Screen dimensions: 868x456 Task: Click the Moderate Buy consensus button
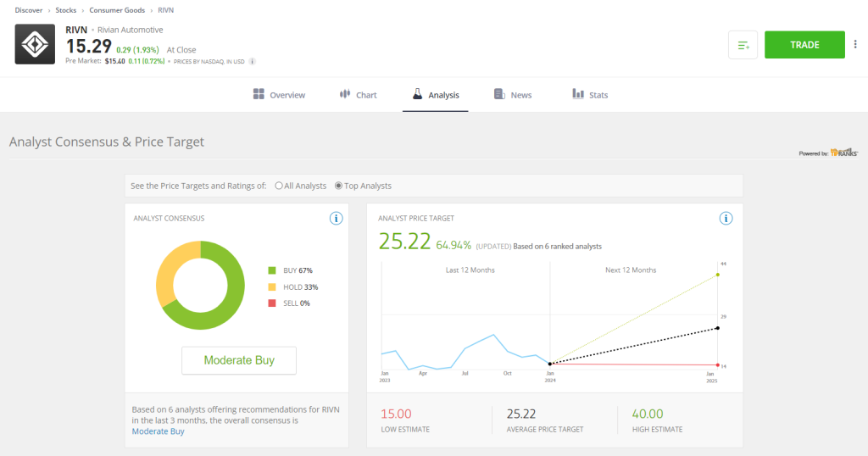coord(239,360)
